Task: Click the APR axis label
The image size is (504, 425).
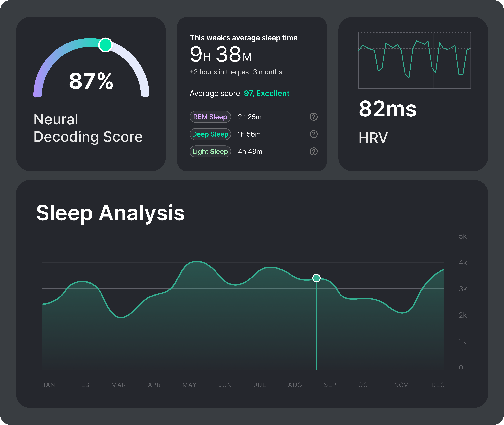Action: click(x=154, y=385)
